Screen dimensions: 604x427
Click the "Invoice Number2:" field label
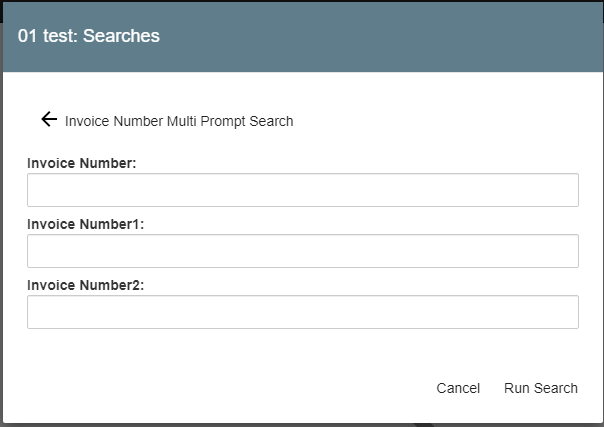tap(86, 285)
